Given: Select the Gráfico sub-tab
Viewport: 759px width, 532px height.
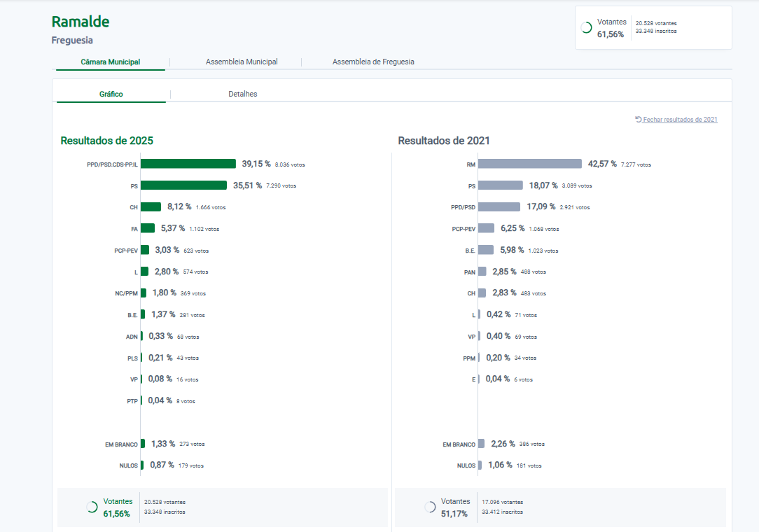Looking at the screenshot, I should pyautogui.click(x=111, y=94).
